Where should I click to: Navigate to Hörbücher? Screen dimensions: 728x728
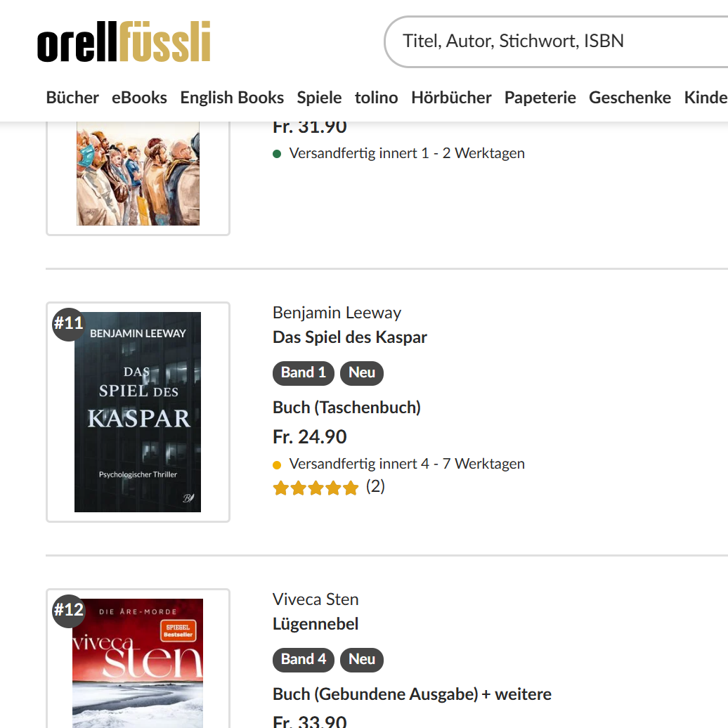coord(451,98)
